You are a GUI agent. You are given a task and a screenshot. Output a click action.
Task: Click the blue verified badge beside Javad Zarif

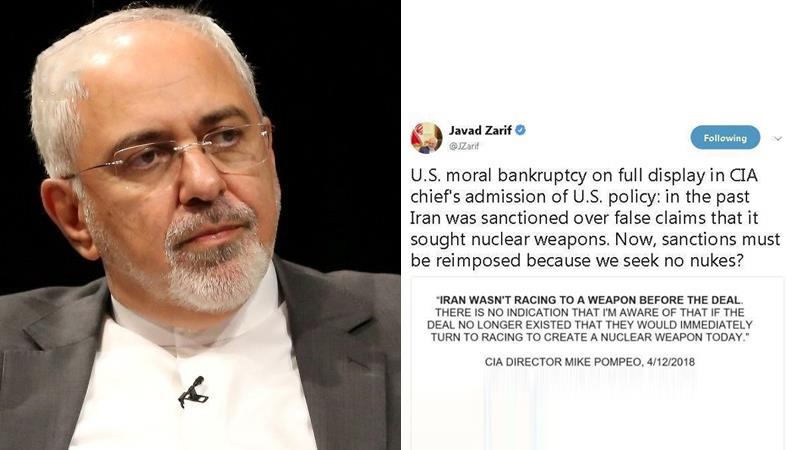click(520, 130)
